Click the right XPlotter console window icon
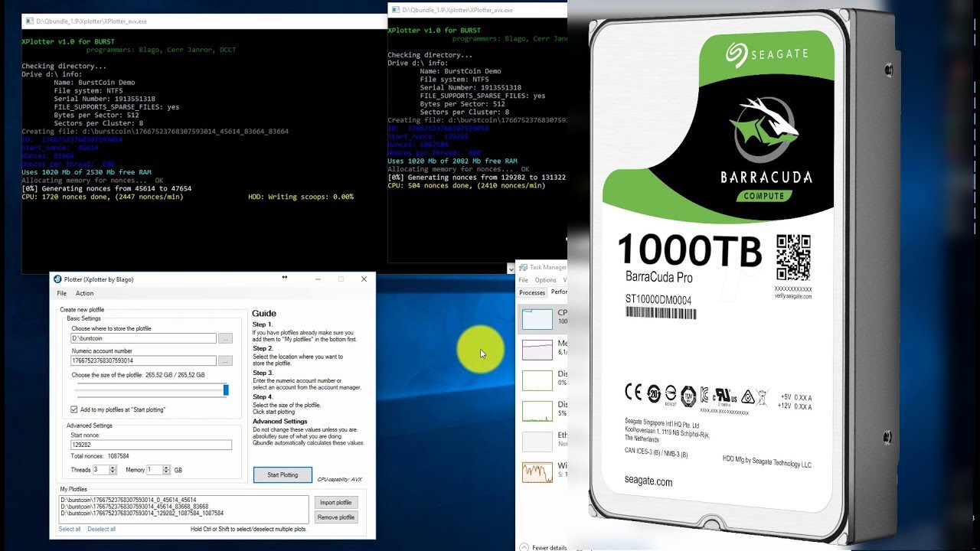This screenshot has width=980, height=551. (395, 10)
